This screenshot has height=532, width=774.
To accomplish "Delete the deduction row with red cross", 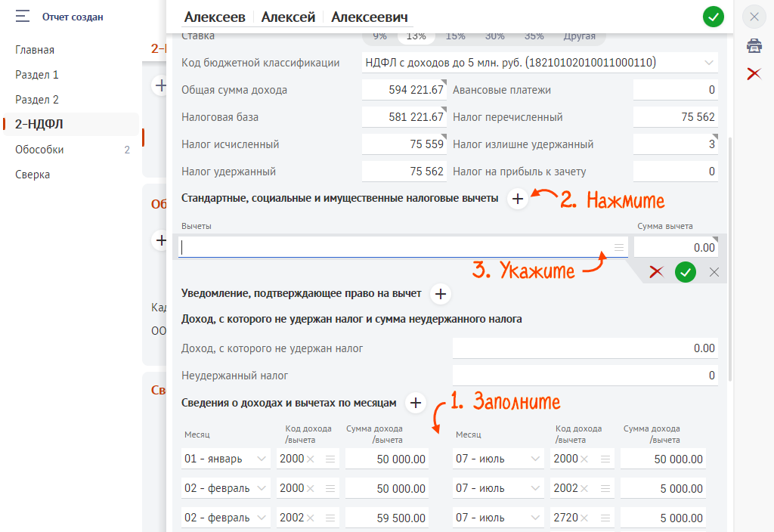I will pos(656,272).
